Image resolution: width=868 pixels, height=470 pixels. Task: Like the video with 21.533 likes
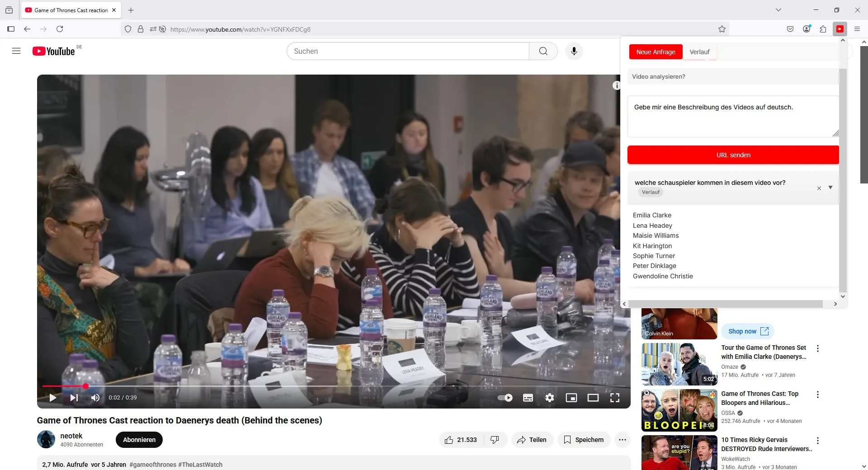click(461, 440)
